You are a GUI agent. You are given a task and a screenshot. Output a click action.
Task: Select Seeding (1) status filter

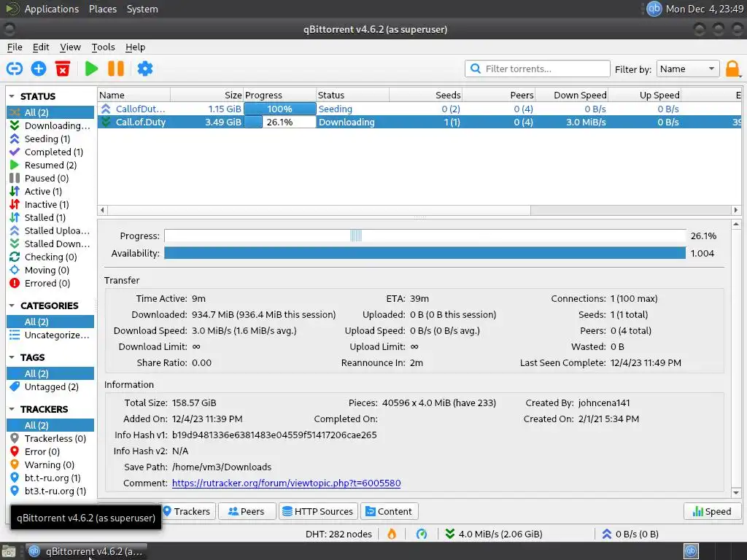(50, 139)
